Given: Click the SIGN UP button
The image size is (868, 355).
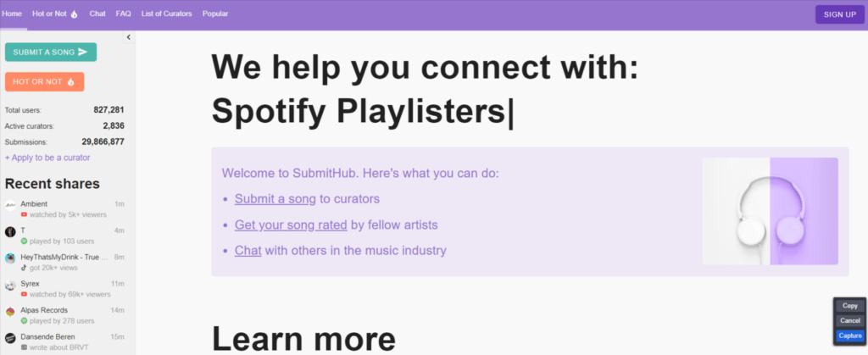Looking at the screenshot, I should [x=840, y=14].
